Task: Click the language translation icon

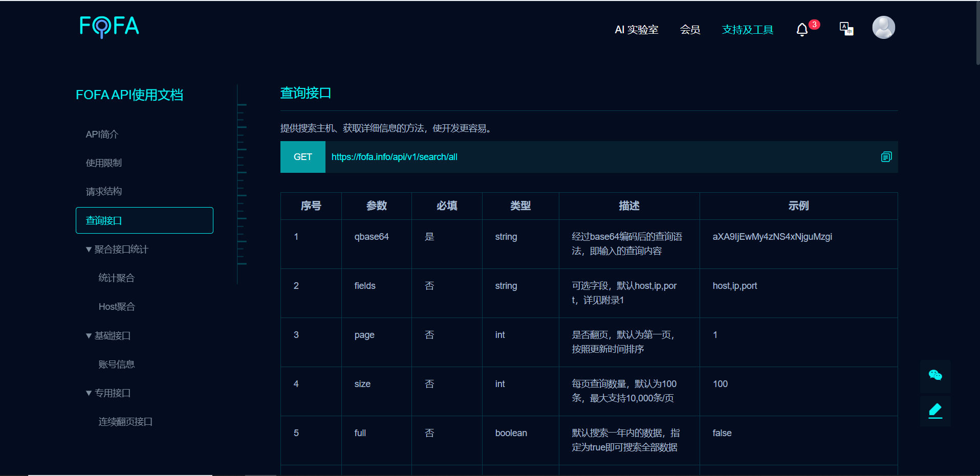Action: [x=846, y=29]
